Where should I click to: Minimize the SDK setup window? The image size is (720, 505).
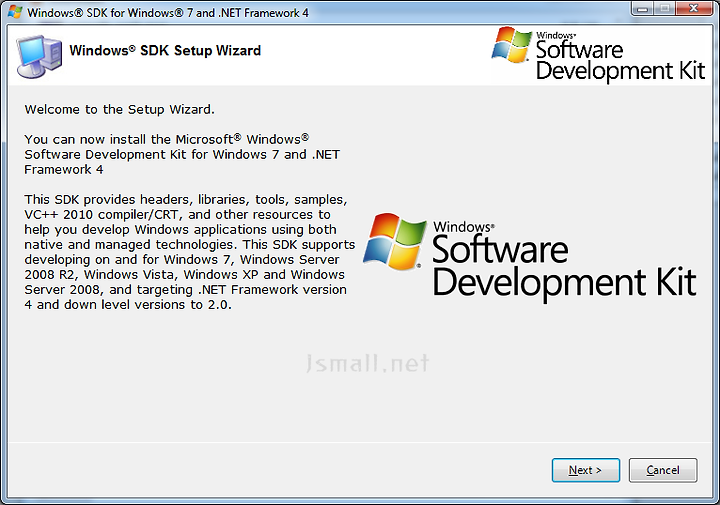click(x=642, y=9)
